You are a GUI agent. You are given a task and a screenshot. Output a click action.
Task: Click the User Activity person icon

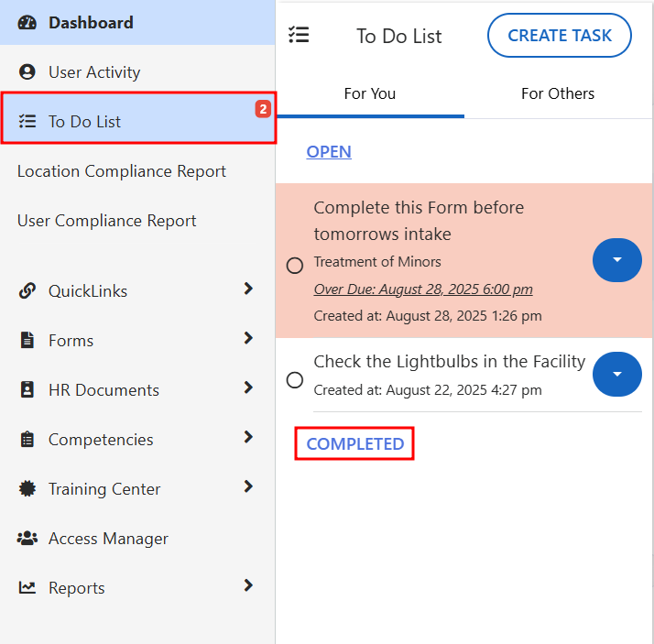(x=27, y=72)
